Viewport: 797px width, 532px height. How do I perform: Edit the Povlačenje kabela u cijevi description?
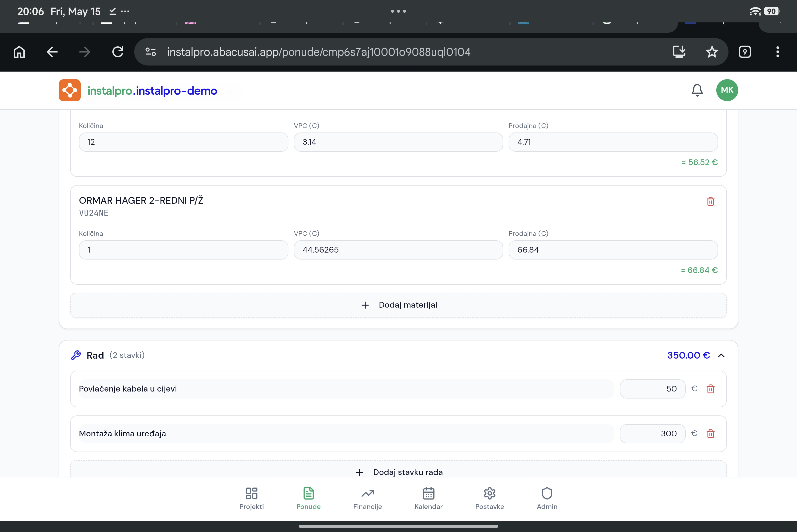point(346,389)
